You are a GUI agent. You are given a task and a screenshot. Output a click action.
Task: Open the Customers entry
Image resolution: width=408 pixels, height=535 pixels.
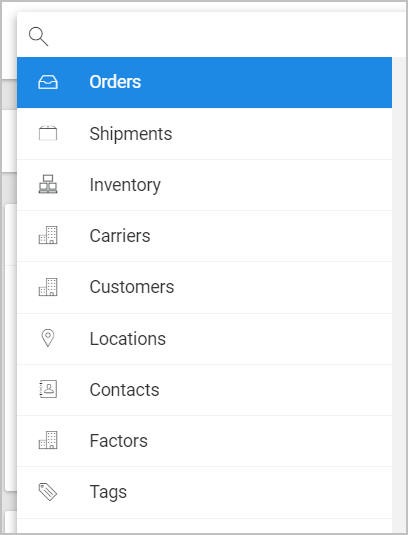click(x=204, y=288)
